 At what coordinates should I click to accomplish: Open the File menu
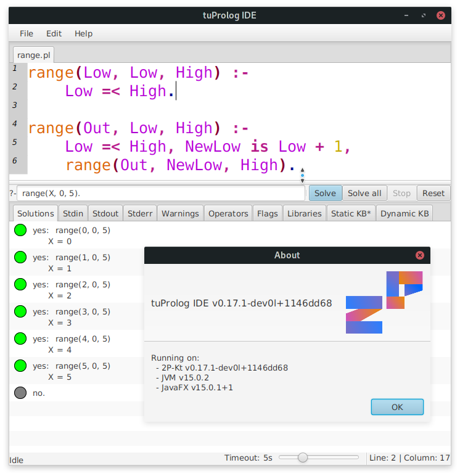point(27,33)
